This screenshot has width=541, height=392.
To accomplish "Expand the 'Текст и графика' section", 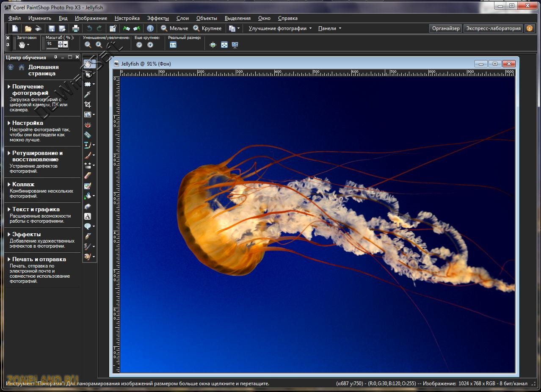I will point(34,210).
